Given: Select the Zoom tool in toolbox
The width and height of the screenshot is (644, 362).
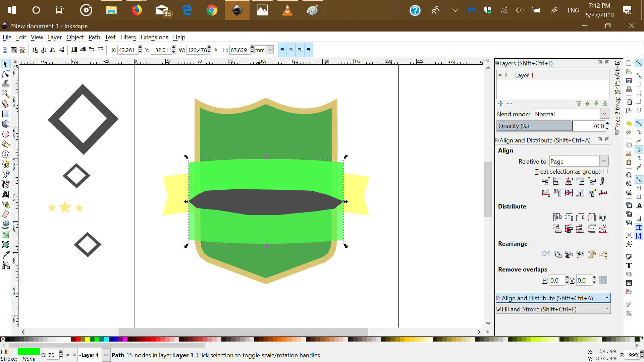Looking at the screenshot, I should (6, 94).
